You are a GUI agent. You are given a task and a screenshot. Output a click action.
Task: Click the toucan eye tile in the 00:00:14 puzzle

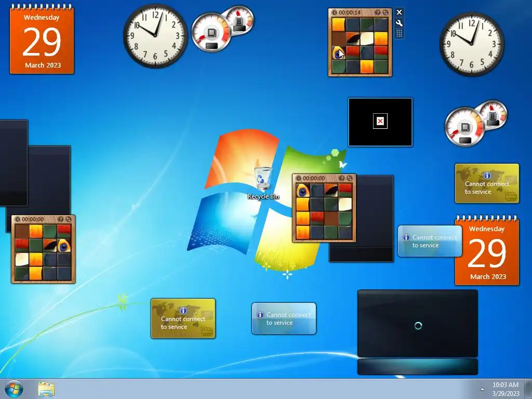coord(339,52)
